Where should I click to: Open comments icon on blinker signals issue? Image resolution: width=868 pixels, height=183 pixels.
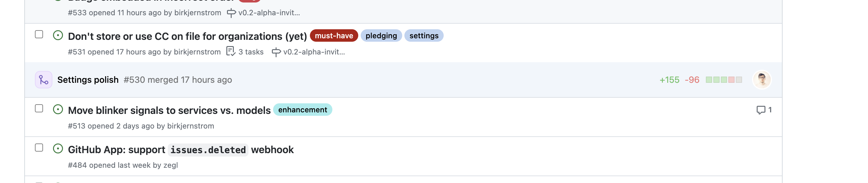coord(761,110)
